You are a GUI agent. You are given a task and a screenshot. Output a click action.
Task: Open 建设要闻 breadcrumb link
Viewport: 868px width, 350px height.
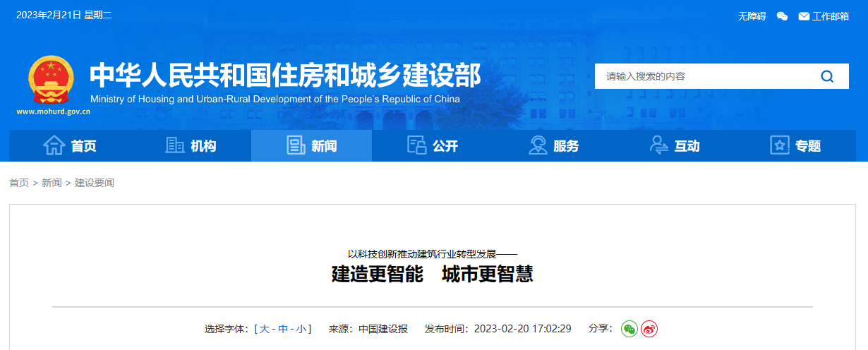[94, 183]
